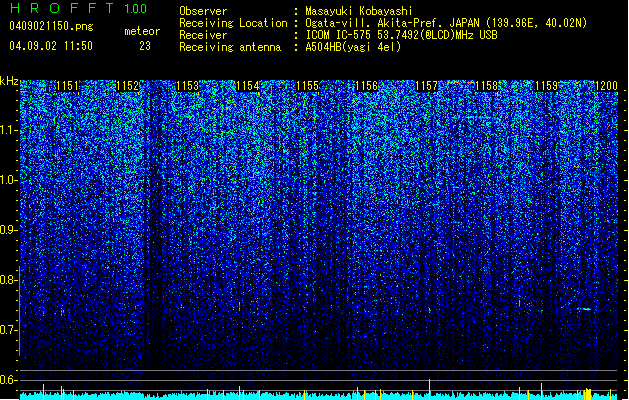This screenshot has width=629, height=400.
Task: Click the A504HB(yagi 4el) antenna value
Action: pyautogui.click(x=353, y=47)
